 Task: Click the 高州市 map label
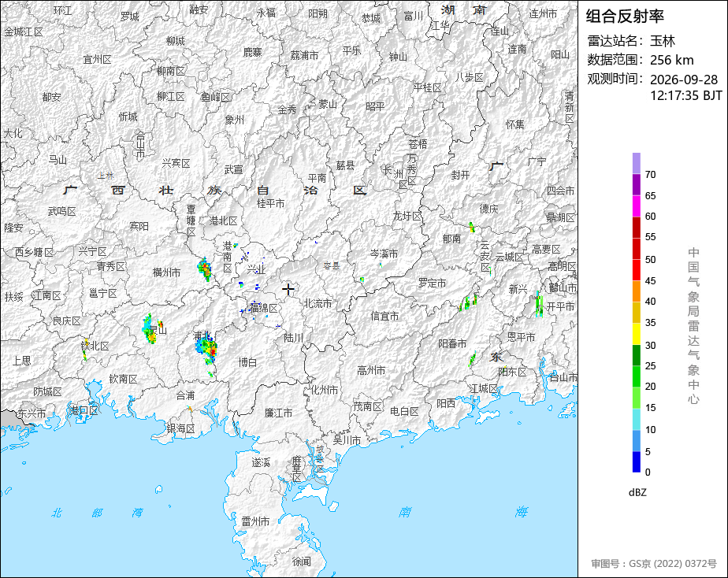(x=371, y=370)
